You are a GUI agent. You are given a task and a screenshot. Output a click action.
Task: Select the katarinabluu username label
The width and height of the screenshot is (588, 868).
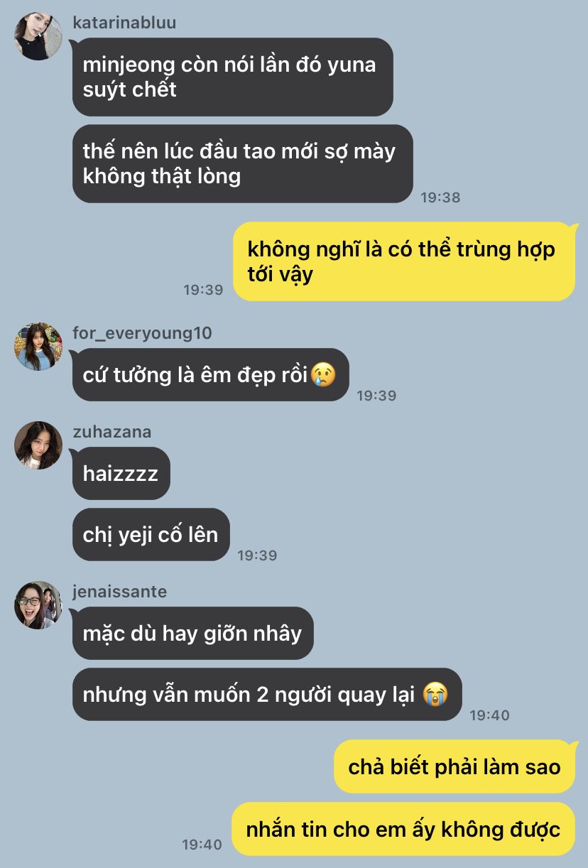tap(124, 23)
